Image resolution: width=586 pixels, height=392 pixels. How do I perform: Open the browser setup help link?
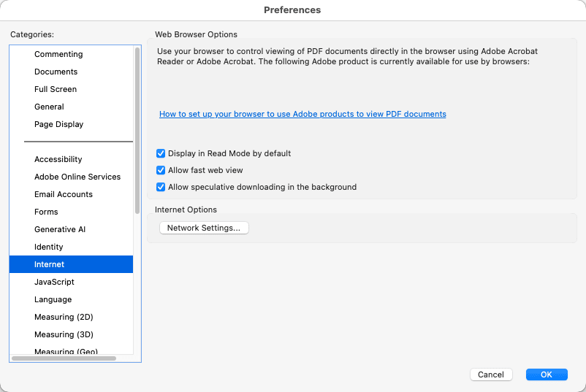(302, 114)
